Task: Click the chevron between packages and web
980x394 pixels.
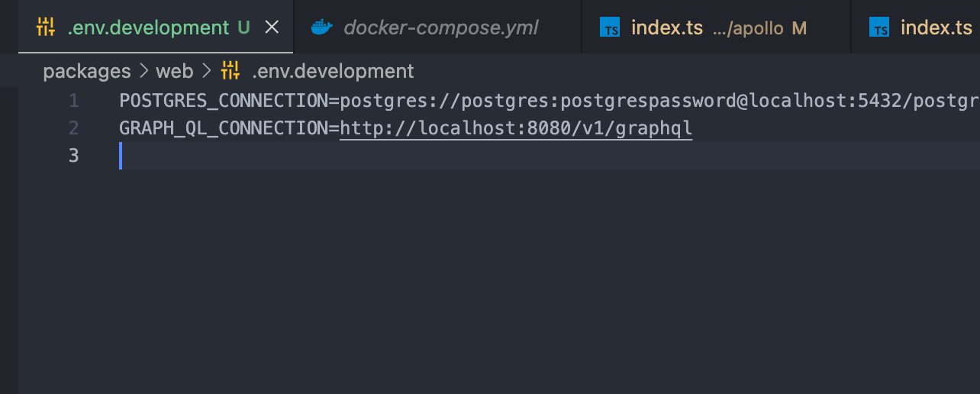Action: [x=143, y=72]
